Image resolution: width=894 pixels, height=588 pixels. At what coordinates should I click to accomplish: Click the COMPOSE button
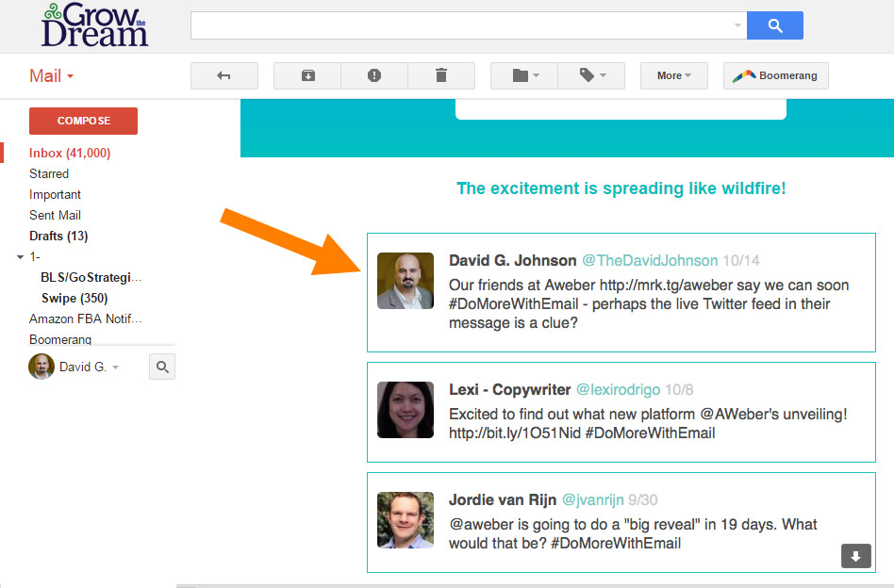click(x=83, y=121)
